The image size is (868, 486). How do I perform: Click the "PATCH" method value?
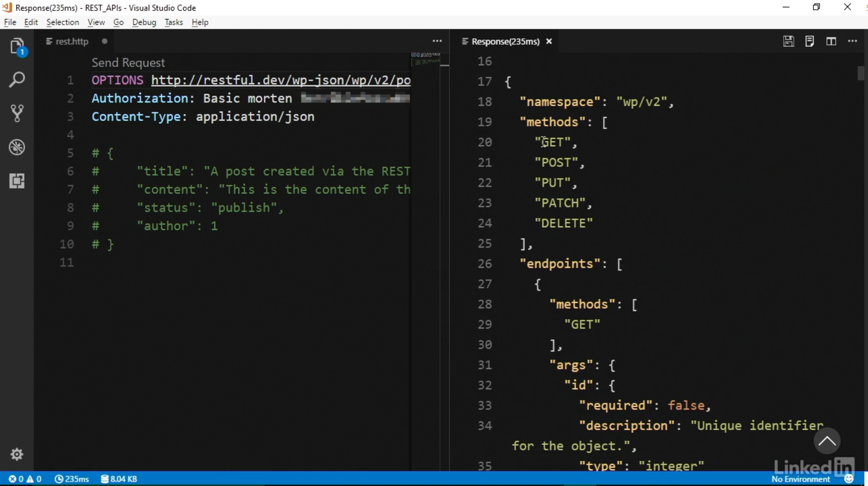click(560, 203)
